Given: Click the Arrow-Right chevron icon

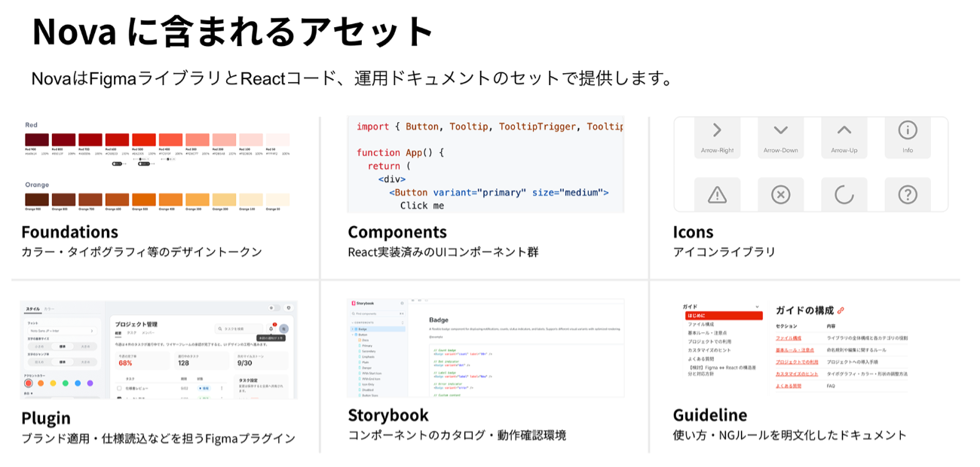Looking at the screenshot, I should pyautogui.click(x=717, y=130).
